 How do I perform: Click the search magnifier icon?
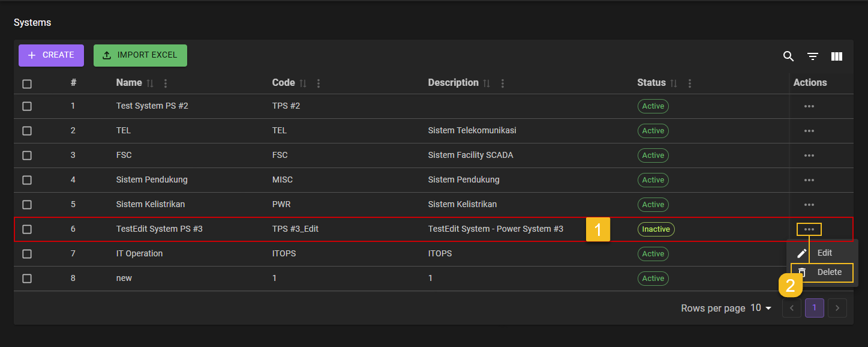(x=788, y=56)
